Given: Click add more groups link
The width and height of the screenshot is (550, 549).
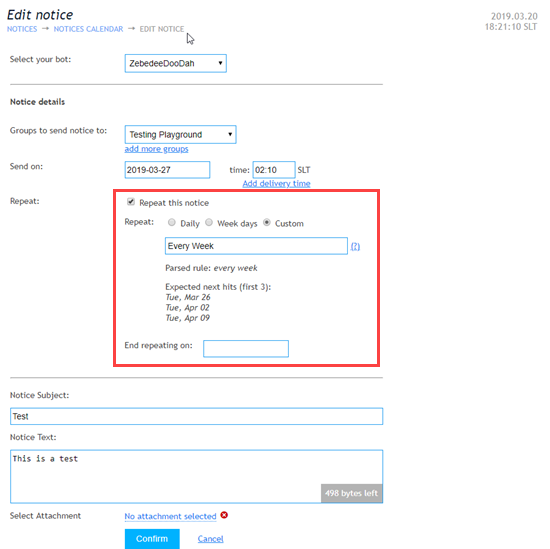Looking at the screenshot, I should point(156,149).
